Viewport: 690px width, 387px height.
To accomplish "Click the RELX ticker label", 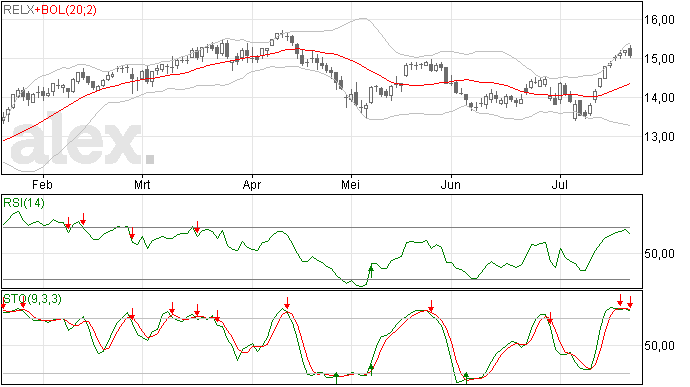I will [x=18, y=10].
